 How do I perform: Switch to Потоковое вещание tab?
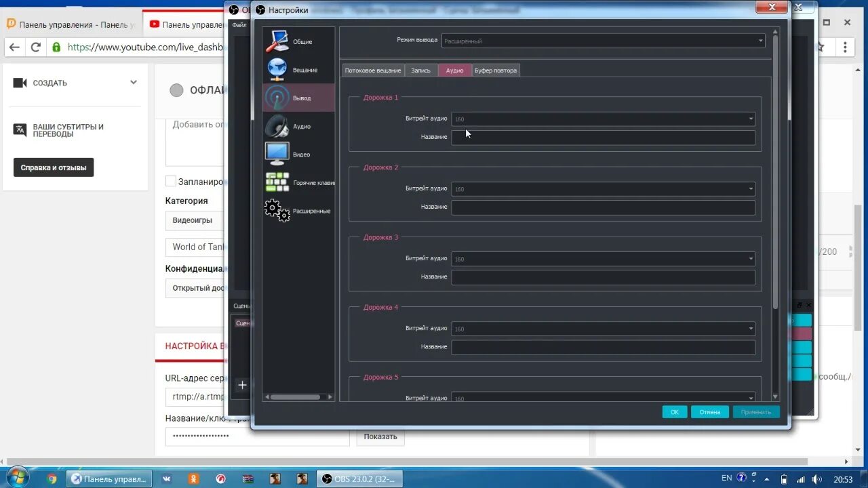(x=372, y=70)
